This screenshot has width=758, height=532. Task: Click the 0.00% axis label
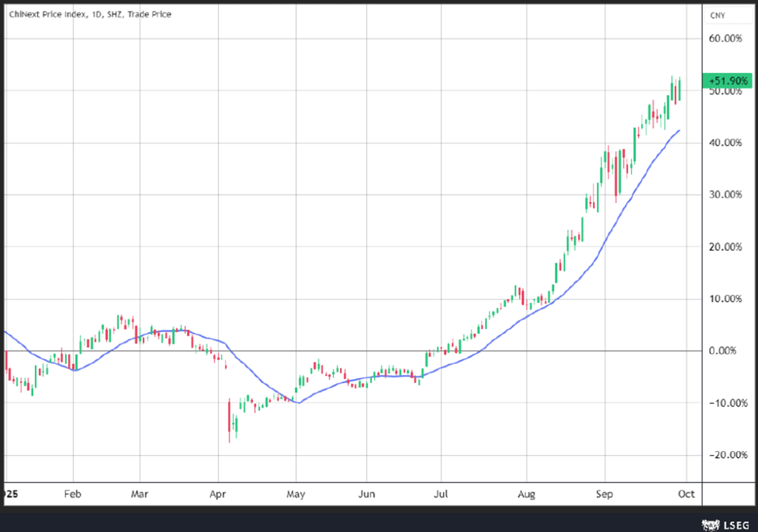tap(722, 351)
